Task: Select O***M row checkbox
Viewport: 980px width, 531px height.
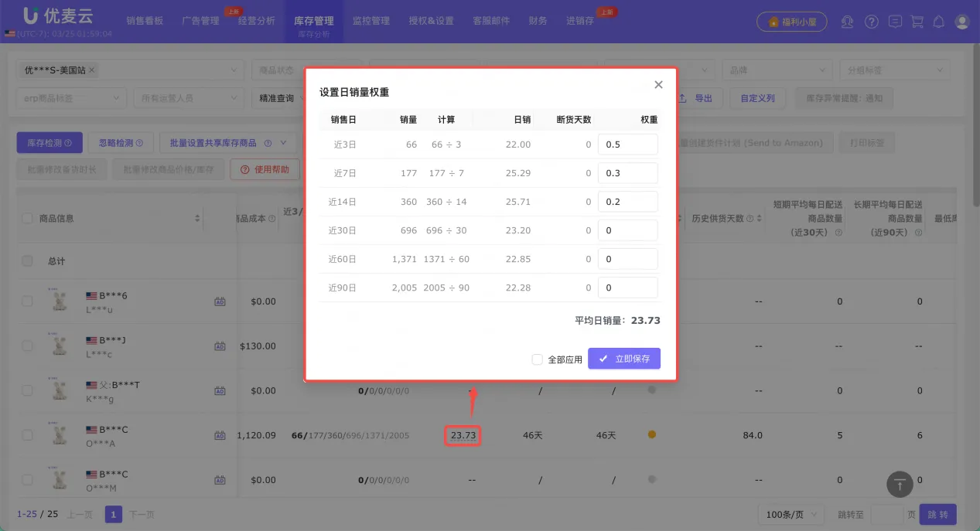Action: (28, 480)
